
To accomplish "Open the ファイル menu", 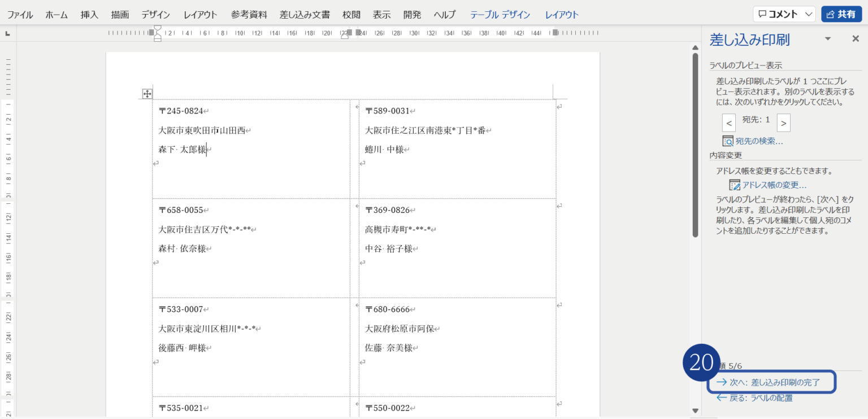I will [20, 15].
